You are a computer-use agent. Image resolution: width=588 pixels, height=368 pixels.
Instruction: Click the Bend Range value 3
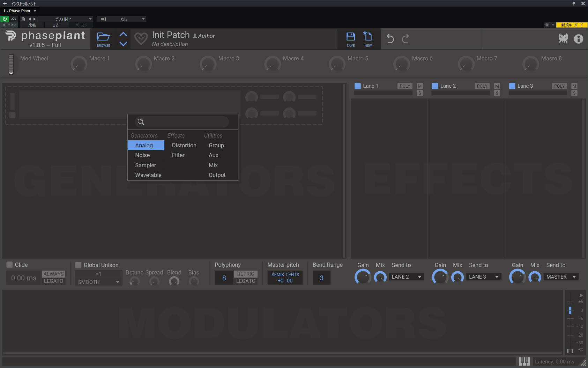(321, 278)
